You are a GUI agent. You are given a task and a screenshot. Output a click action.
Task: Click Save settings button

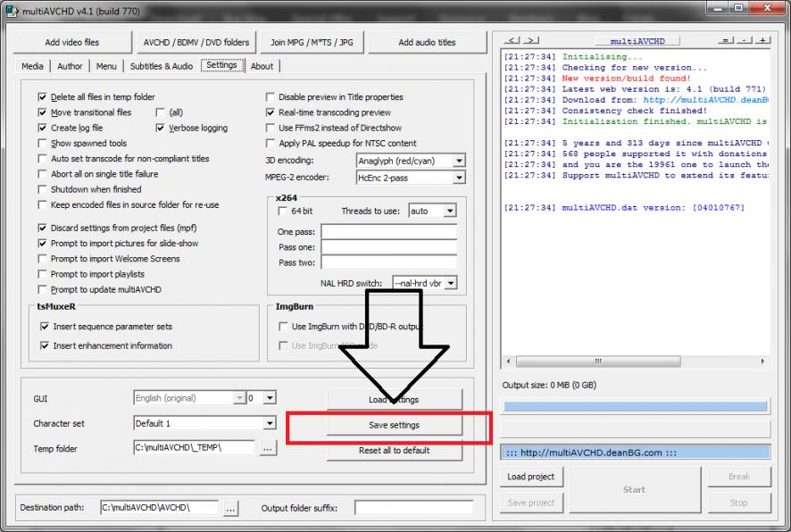394,425
